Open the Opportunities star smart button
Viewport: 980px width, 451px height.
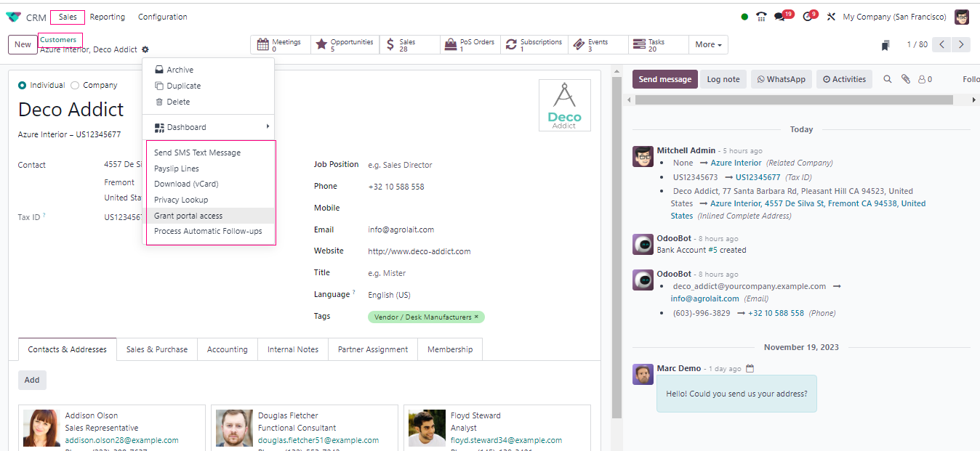tap(345, 45)
